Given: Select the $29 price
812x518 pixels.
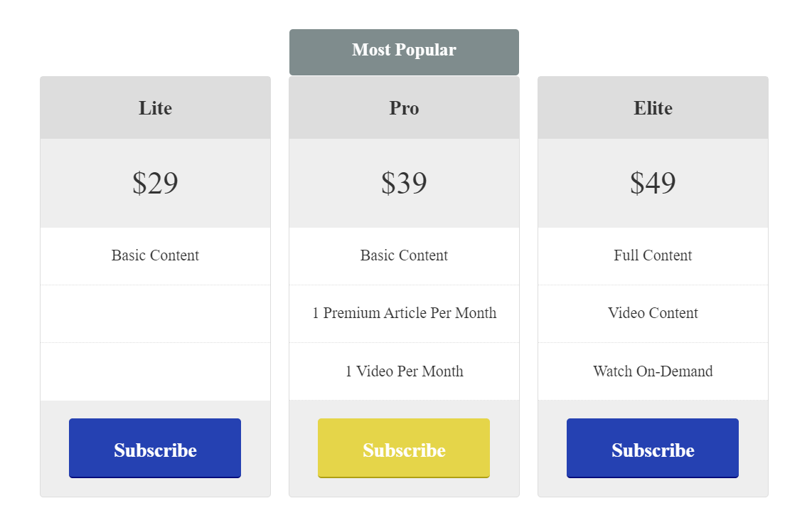Looking at the screenshot, I should [155, 183].
